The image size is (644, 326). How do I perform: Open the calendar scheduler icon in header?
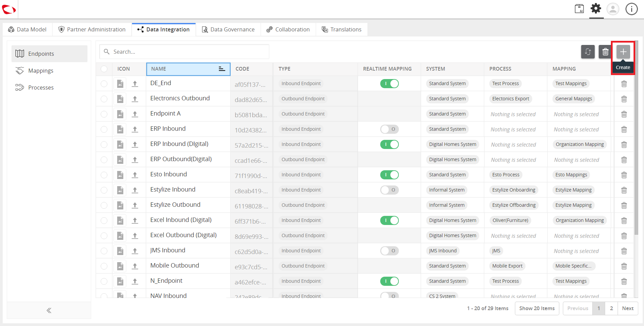point(579,9)
